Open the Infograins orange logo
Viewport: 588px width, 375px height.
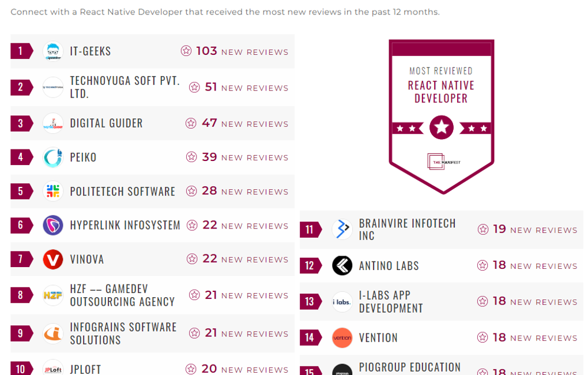coord(53,333)
